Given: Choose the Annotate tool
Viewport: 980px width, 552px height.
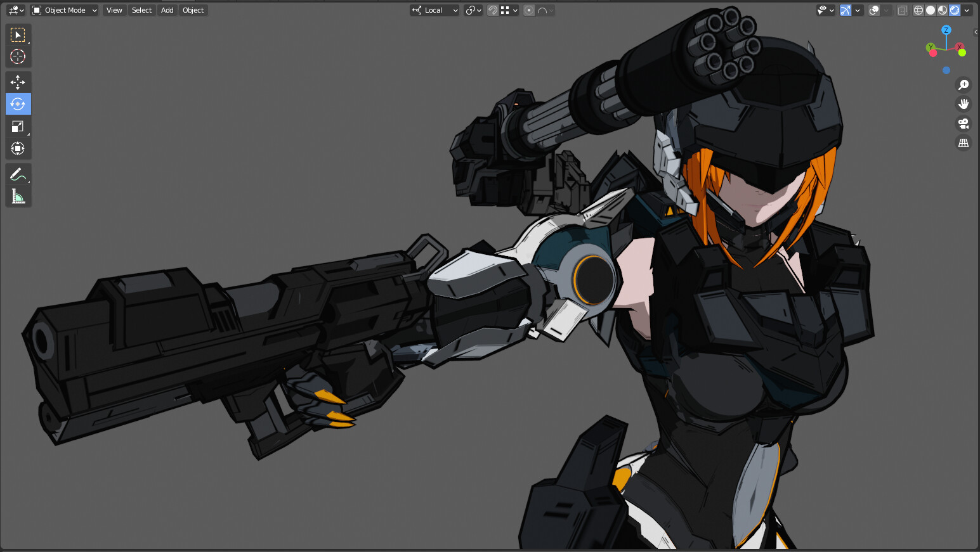Looking at the screenshot, I should 18,174.
